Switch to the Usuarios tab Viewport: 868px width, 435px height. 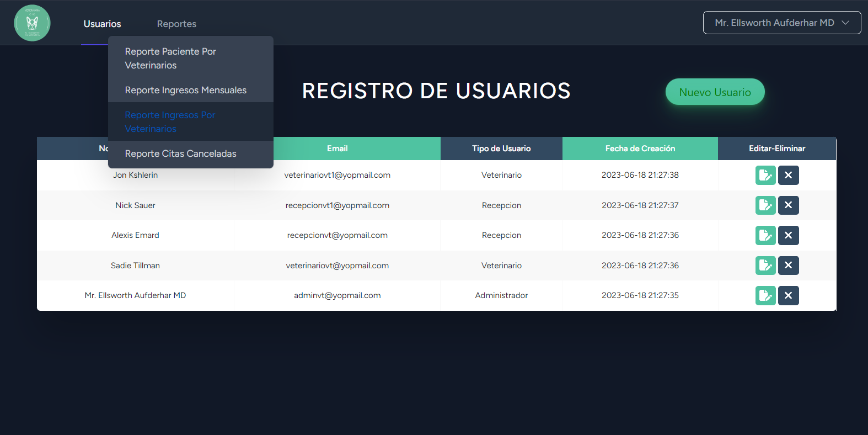102,24
